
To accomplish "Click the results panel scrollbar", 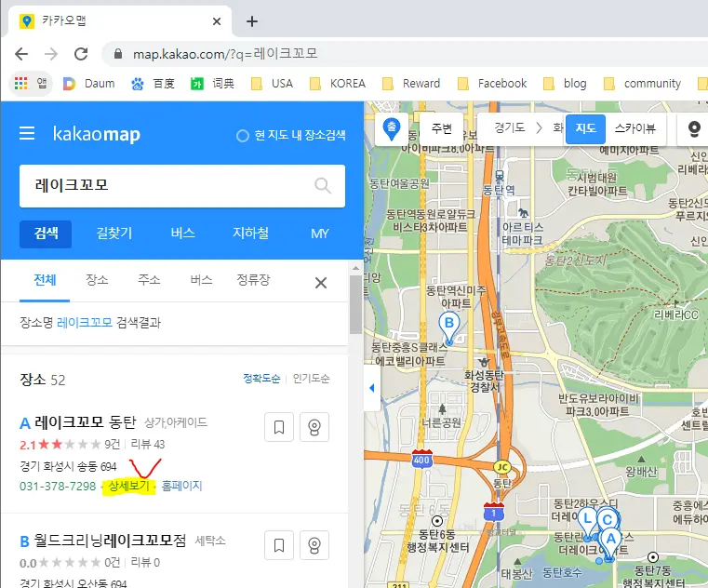I will pos(355,304).
